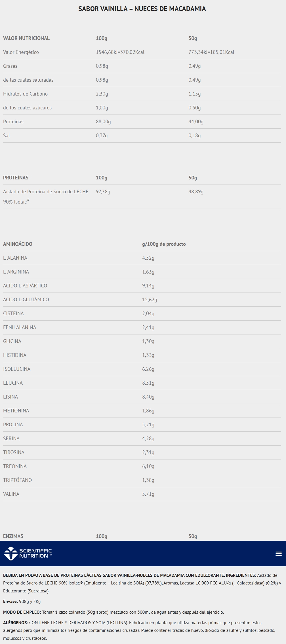Image resolution: width=286 pixels, height=644 pixels.
Task: Click the Sabor Vainilla – Nueces de Macadamia heading
Action: (x=142, y=9)
